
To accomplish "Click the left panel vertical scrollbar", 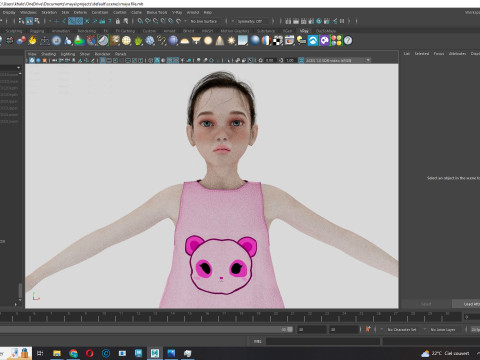I will point(20,291).
